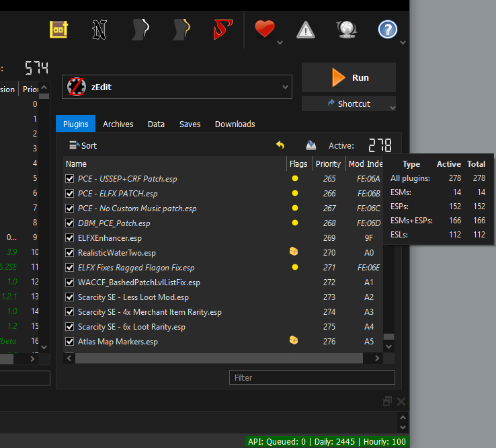This screenshot has width=496, height=448.
Task: Click the archive box flag for RealisticWaterTwo.esp
Action: point(294,252)
